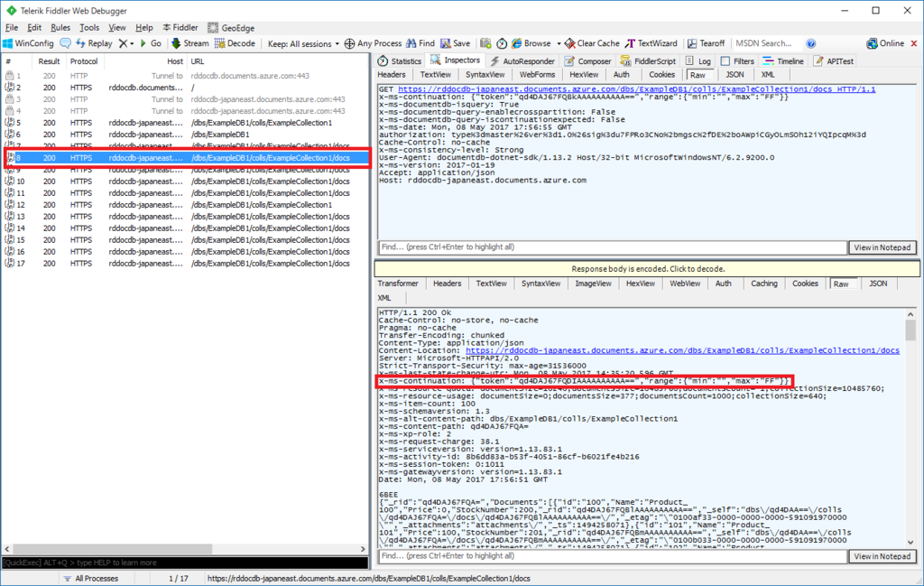This screenshot has width=924, height=586.
Task: Click the comment speech bubble icon
Action: pyautogui.click(x=65, y=43)
